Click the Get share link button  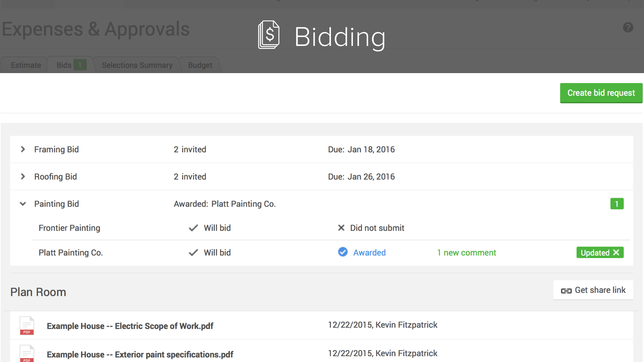(593, 290)
